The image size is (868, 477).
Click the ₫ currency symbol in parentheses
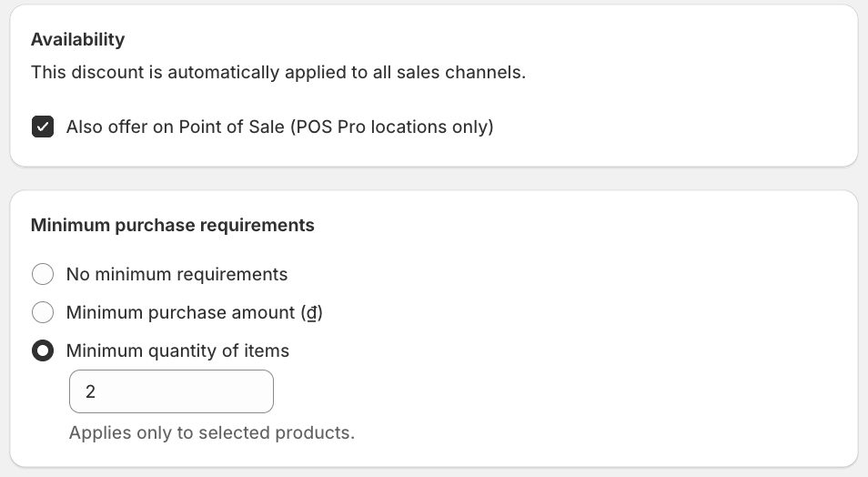pyautogui.click(x=312, y=313)
